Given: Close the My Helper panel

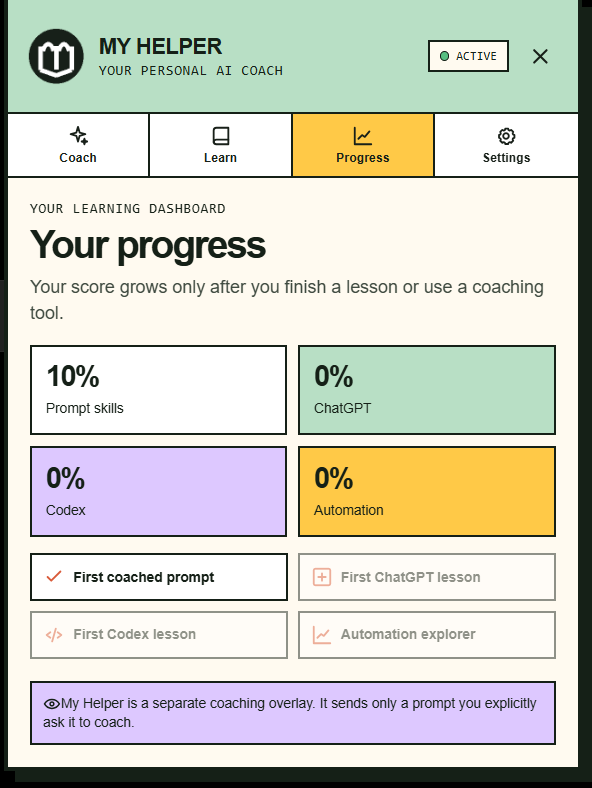Looking at the screenshot, I should tap(540, 56).
